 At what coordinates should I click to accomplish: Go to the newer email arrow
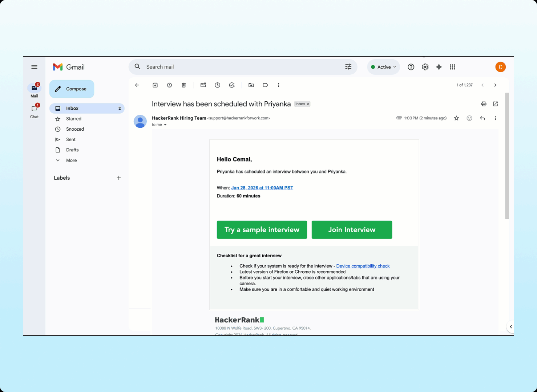(483, 85)
